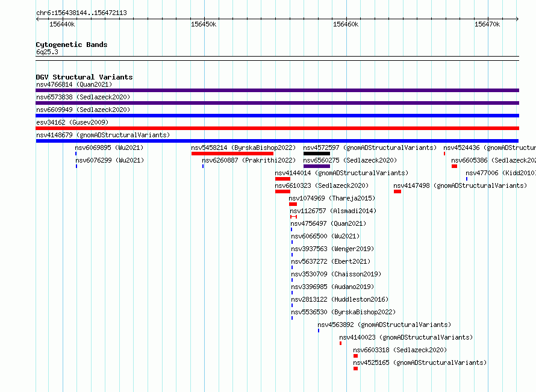
Task: Open nsv4525165 (gnomADStructuralVariants) label
Action: point(420,362)
